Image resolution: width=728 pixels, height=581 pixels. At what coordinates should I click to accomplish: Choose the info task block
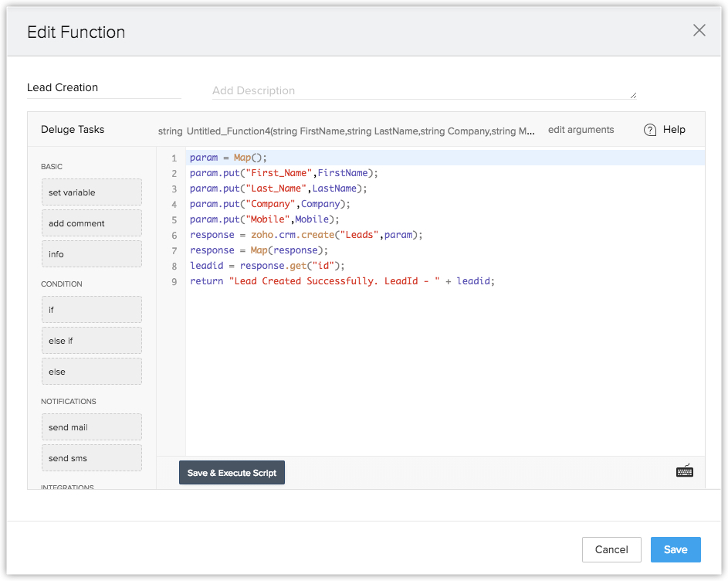[x=91, y=254]
